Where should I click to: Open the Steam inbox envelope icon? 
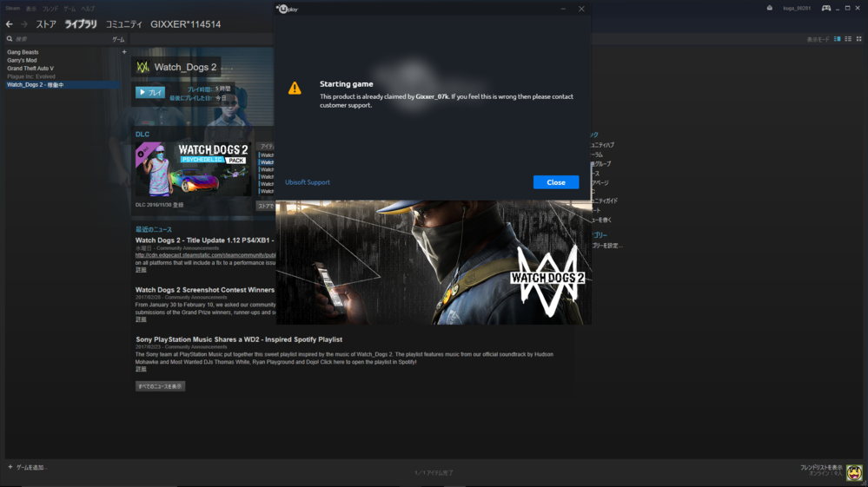769,8
